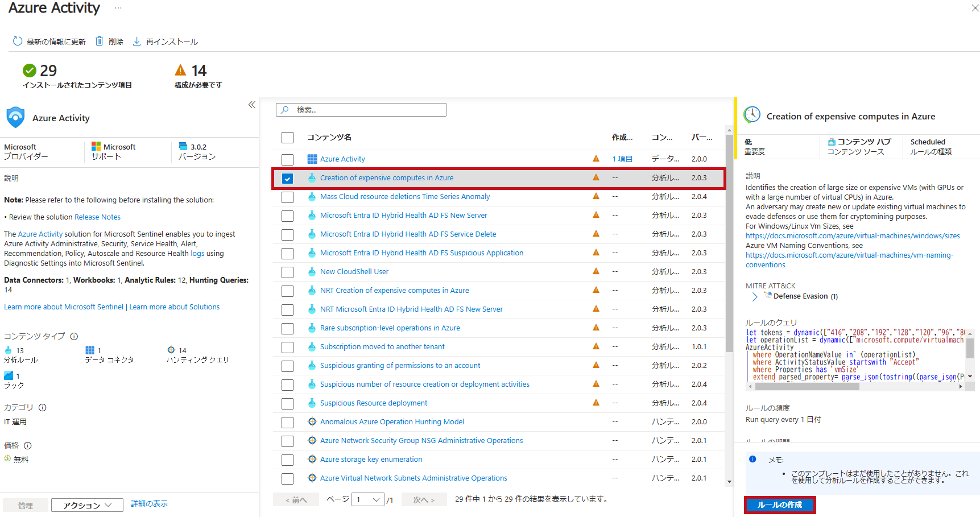Open the Release Notes link
980x517 pixels.
click(97, 217)
